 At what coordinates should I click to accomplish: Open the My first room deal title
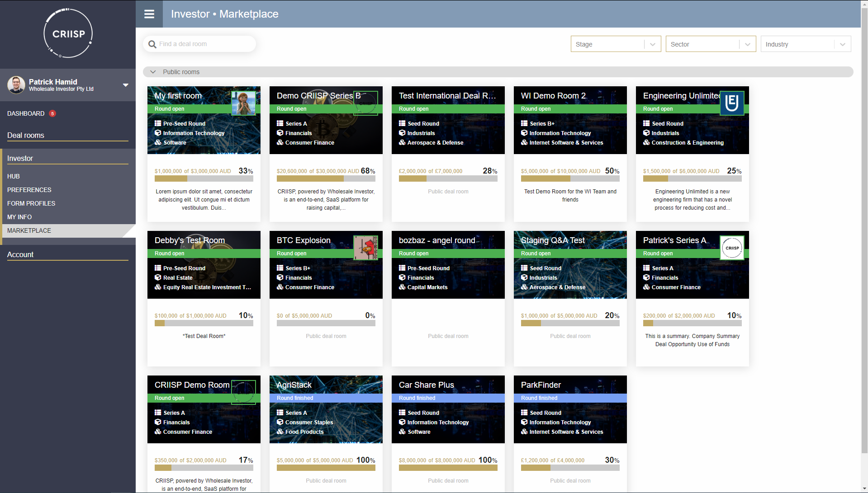point(178,96)
